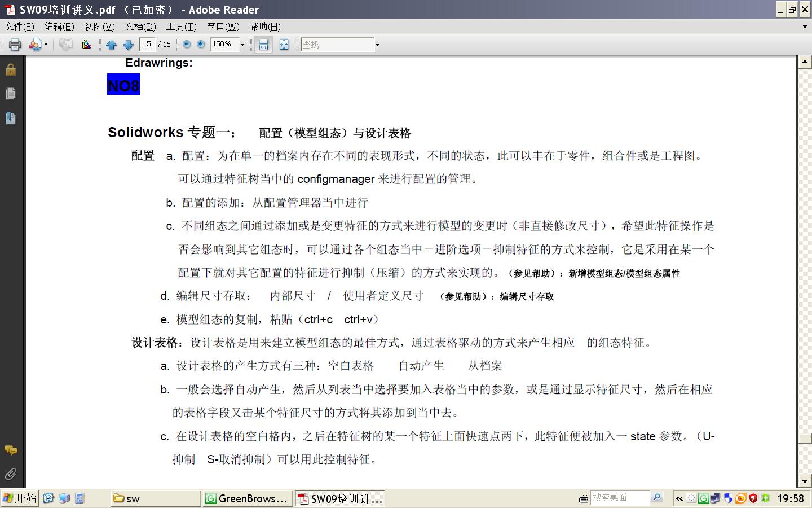The height and width of the screenshot is (508, 812).
Task: Open the 文件(F) menu
Action: 20,27
